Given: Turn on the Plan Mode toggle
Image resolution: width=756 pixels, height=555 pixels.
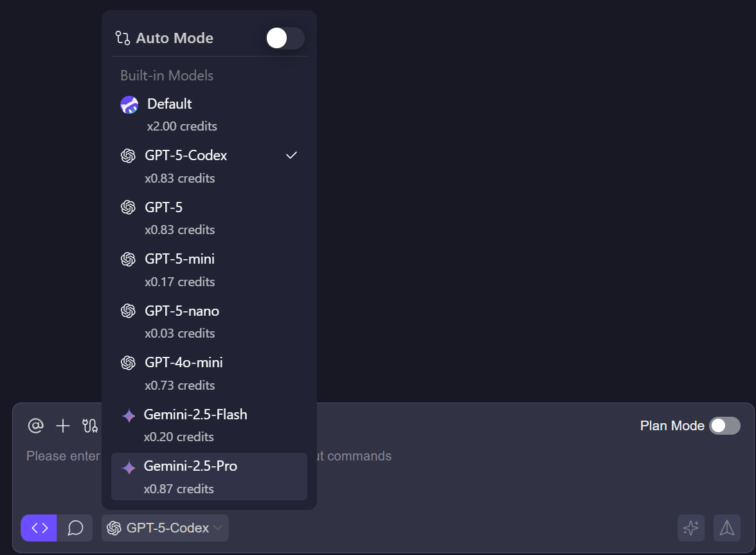Looking at the screenshot, I should pyautogui.click(x=724, y=426).
